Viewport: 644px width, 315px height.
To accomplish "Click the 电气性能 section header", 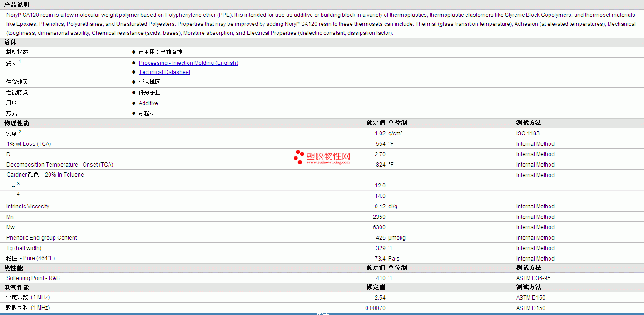I will tap(17, 287).
